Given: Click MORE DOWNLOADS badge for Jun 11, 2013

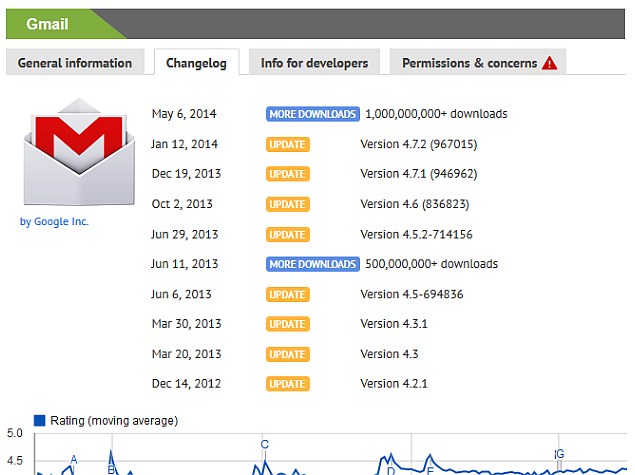Looking at the screenshot, I should coord(313,264).
